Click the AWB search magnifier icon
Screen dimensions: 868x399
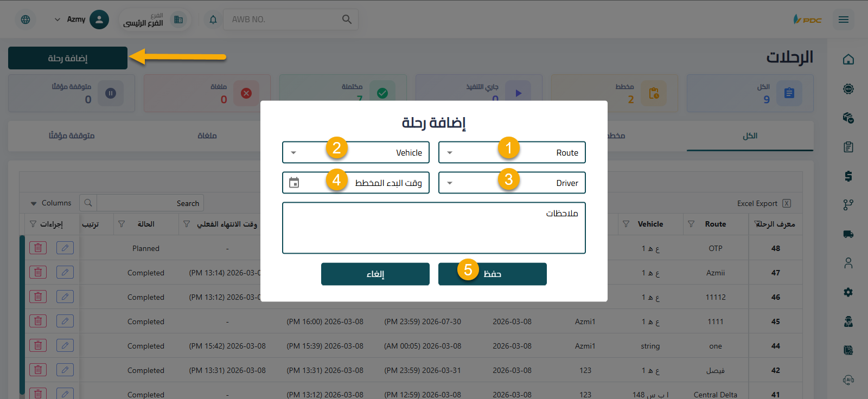point(347,20)
